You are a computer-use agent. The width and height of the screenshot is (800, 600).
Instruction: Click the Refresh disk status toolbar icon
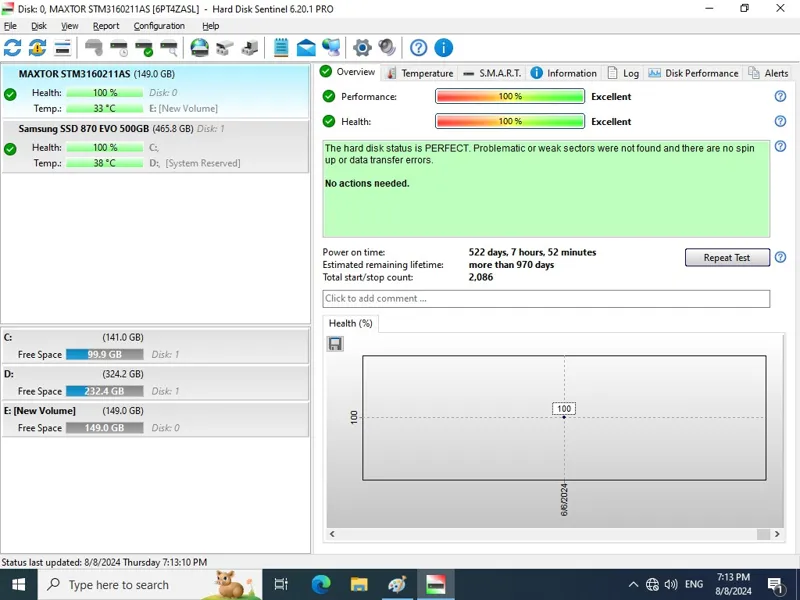[x=13, y=48]
